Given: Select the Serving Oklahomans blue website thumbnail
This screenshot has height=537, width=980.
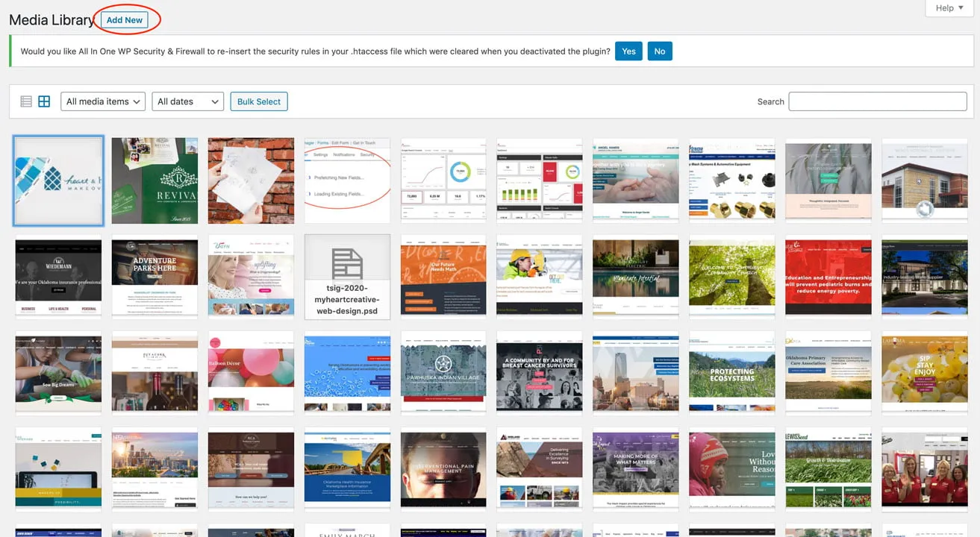Looking at the screenshot, I should (x=347, y=373).
